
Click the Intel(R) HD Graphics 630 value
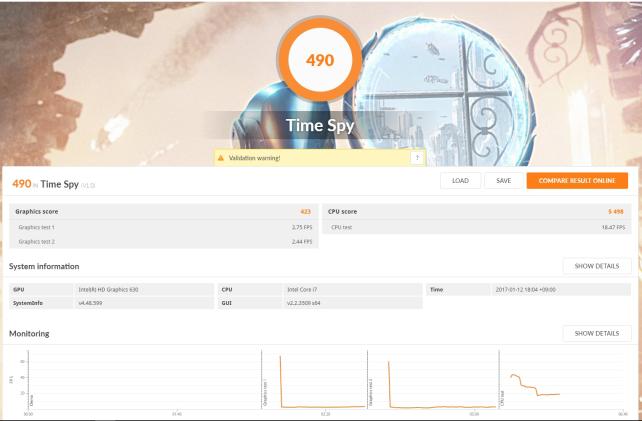point(109,290)
